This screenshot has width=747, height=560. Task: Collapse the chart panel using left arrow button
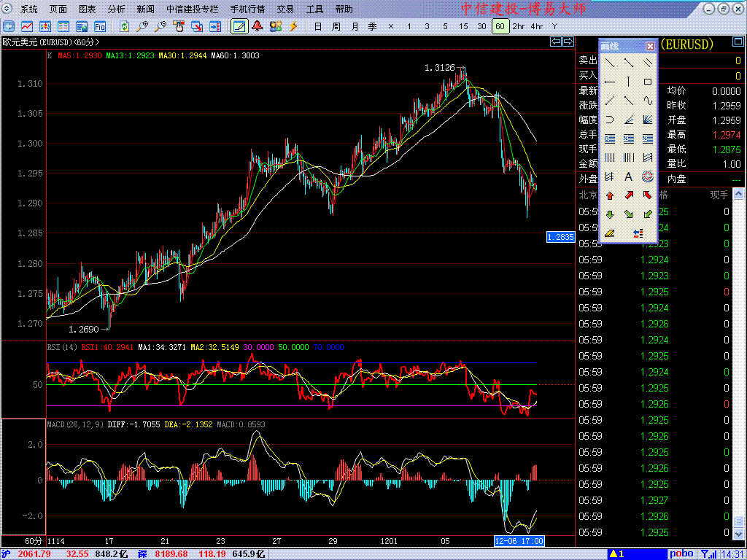(556, 42)
